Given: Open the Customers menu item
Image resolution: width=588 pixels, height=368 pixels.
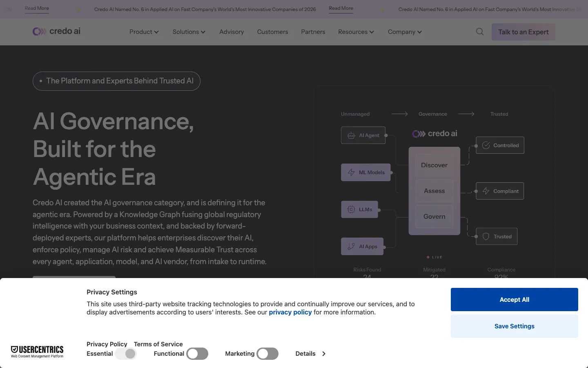Looking at the screenshot, I should (x=272, y=32).
